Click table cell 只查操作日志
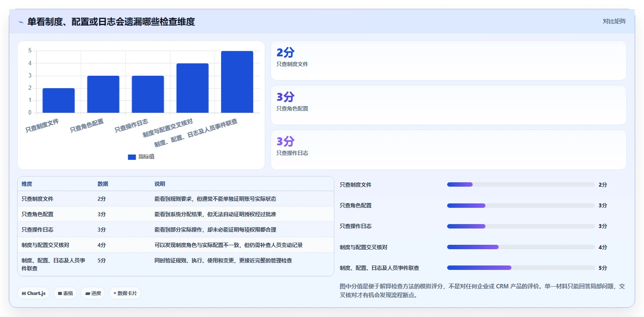Viewport: 644px width, 317px height. (x=37, y=230)
